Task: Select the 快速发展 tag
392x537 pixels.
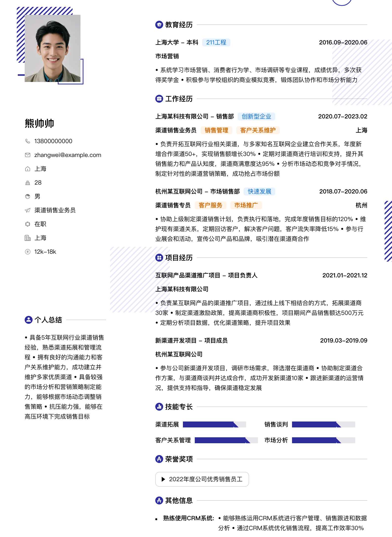Action: point(259,192)
